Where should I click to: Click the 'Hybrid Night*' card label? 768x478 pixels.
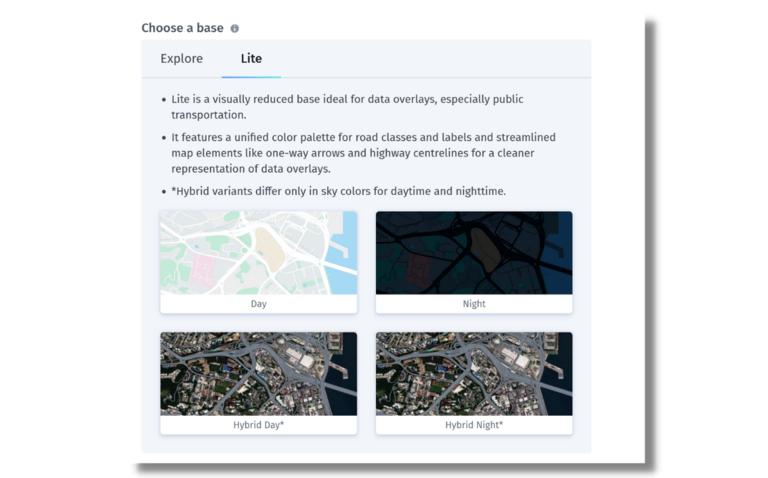pos(474,425)
